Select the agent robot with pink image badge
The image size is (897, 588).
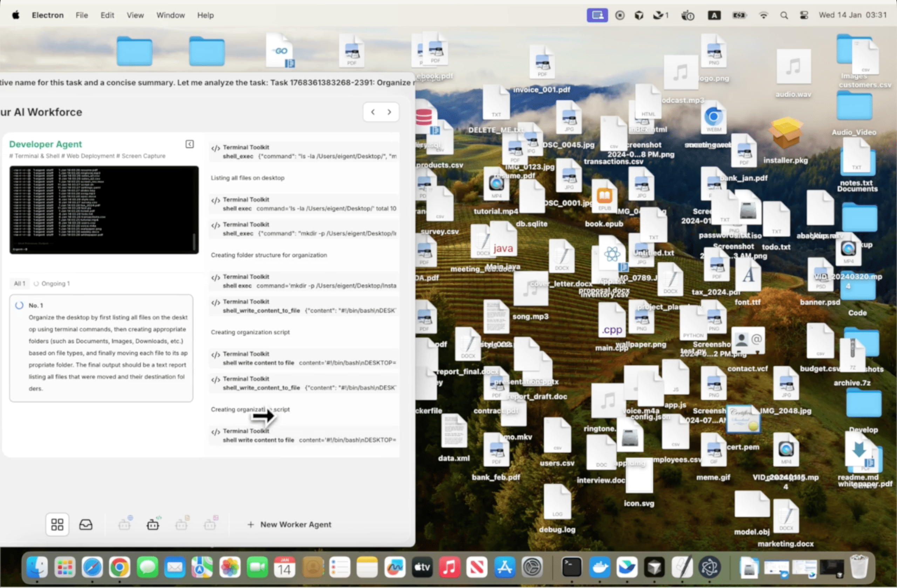210,524
